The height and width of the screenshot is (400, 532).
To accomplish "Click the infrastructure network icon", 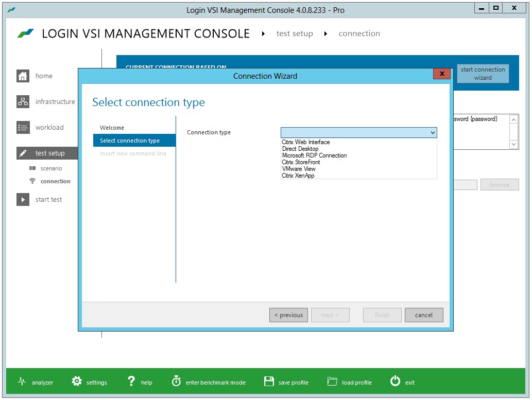I will pyautogui.click(x=23, y=101).
